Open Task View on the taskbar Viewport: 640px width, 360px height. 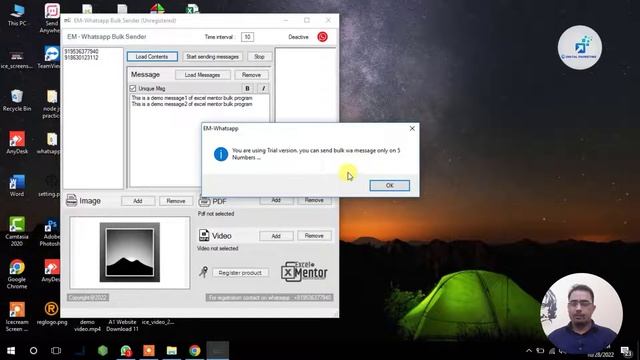[x=56, y=351]
